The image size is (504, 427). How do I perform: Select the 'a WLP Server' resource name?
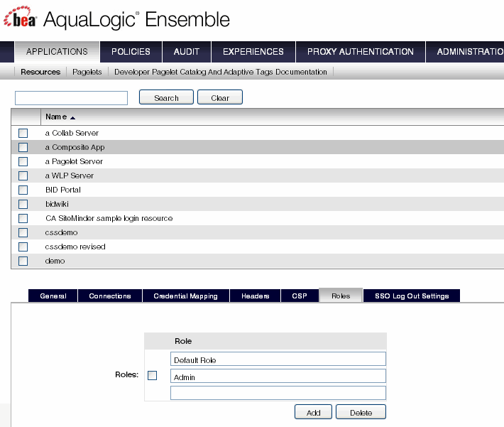click(70, 175)
